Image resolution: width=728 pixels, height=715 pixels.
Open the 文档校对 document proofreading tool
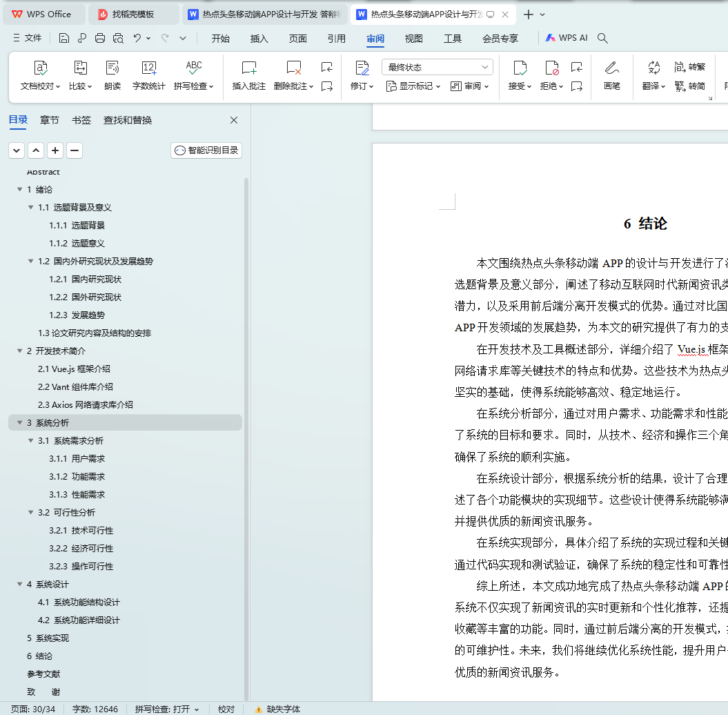pyautogui.click(x=41, y=76)
